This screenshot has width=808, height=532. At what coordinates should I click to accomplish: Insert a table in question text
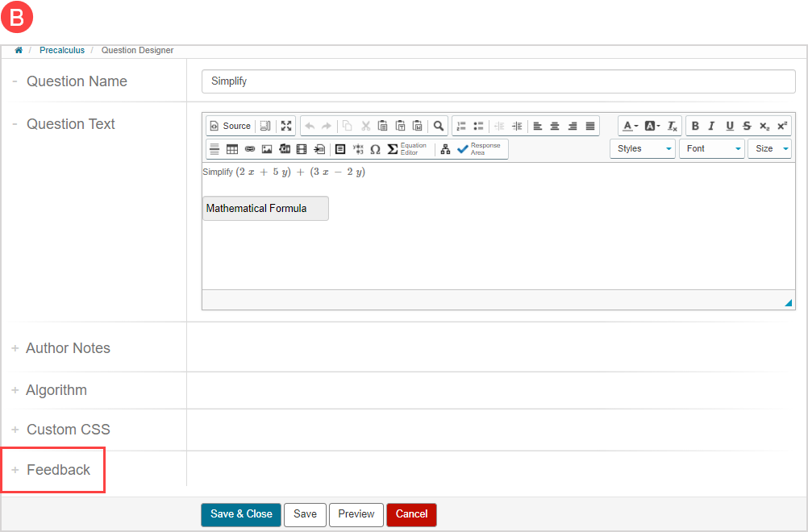click(x=232, y=149)
